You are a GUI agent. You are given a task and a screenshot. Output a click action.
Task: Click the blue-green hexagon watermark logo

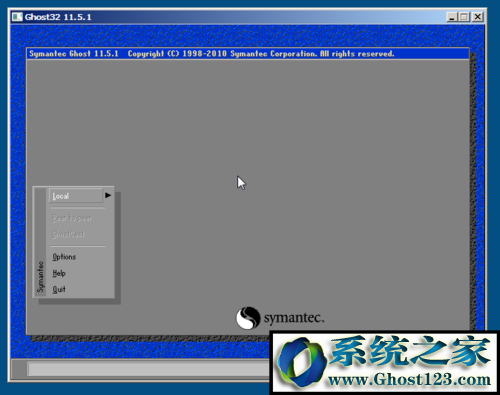(302, 363)
